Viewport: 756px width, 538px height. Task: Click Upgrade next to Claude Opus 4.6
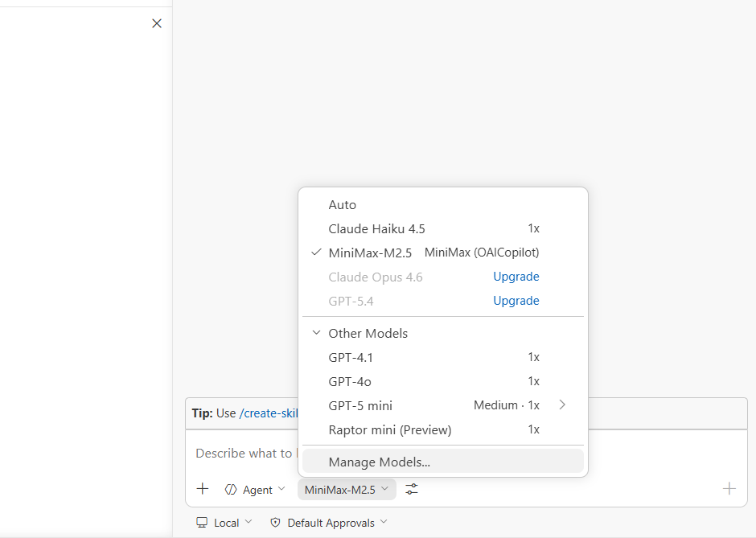click(x=516, y=276)
